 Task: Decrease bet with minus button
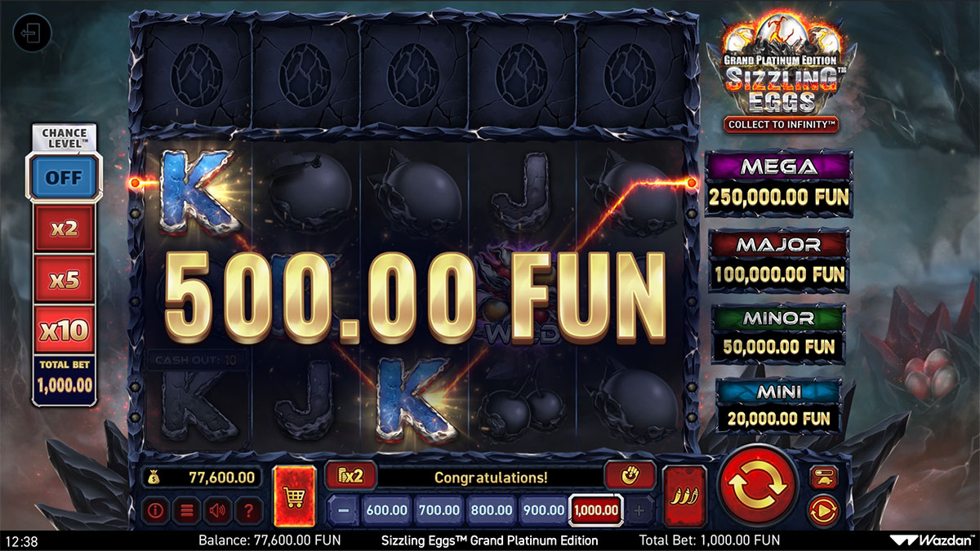point(344,511)
